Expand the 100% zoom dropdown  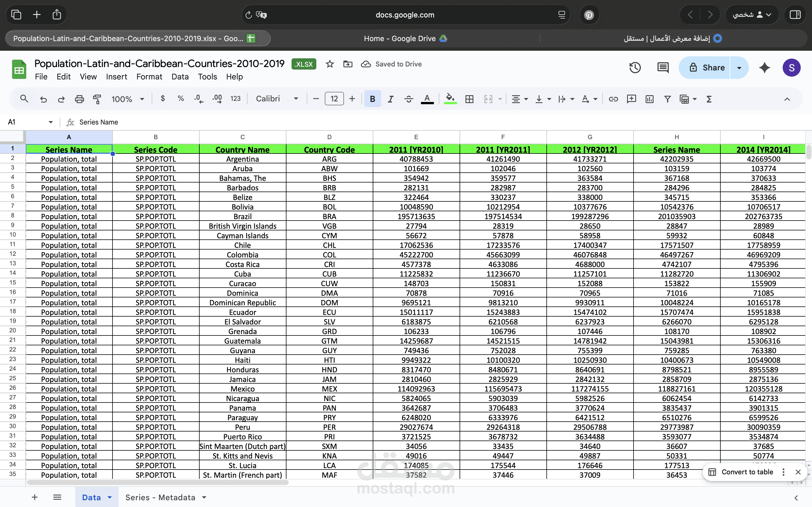(128, 99)
